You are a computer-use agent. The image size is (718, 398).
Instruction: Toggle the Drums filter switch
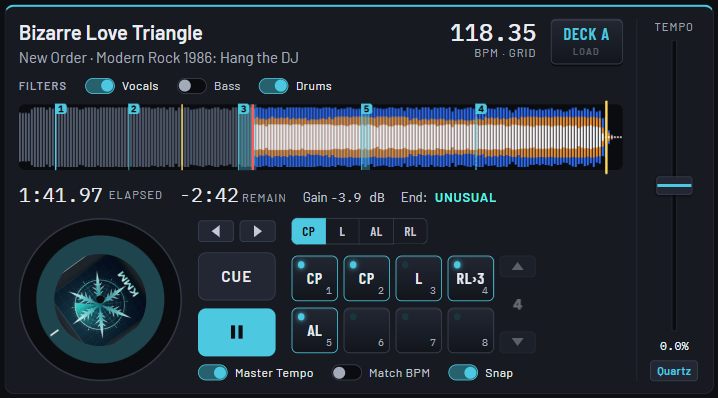coord(274,86)
